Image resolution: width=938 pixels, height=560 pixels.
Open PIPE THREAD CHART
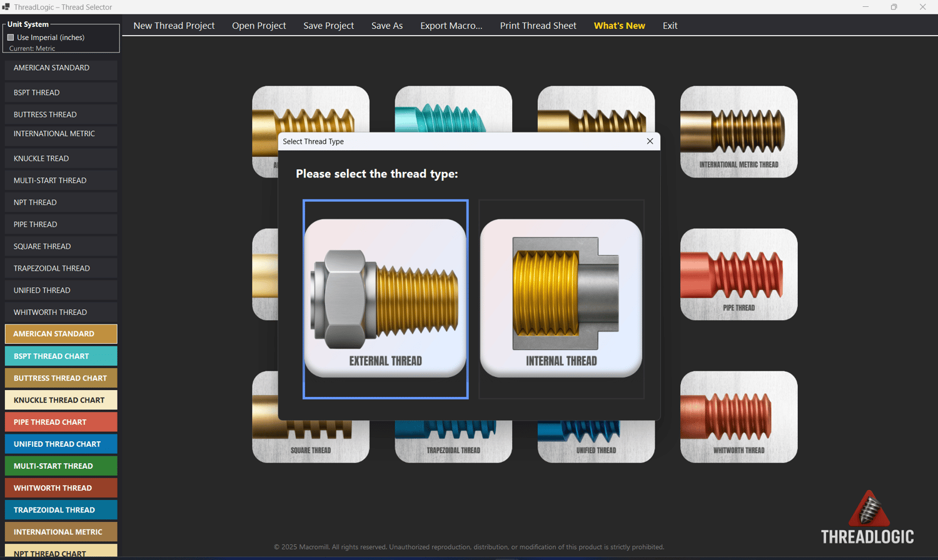61,422
